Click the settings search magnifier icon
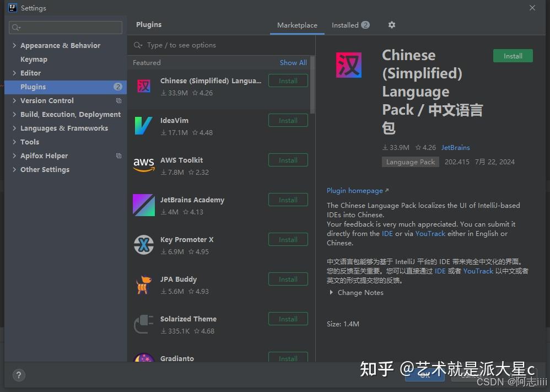Viewport: 550px width, 392px height. click(x=16, y=28)
